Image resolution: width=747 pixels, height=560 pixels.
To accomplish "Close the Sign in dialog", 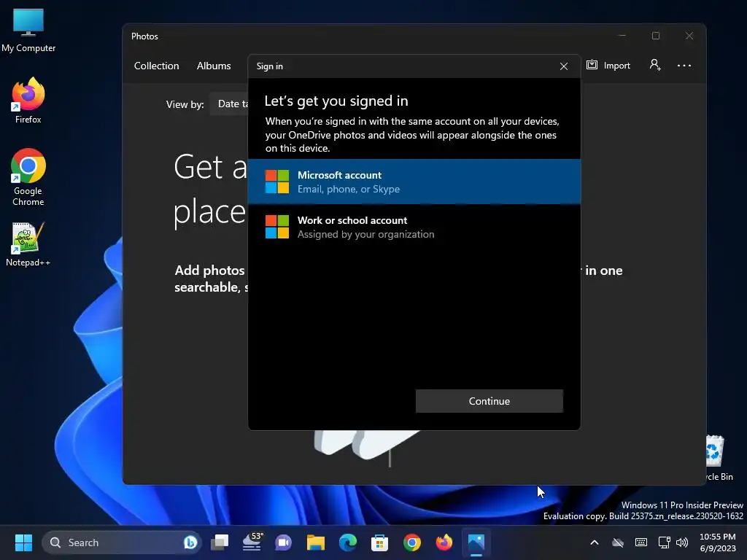I will pos(564,66).
